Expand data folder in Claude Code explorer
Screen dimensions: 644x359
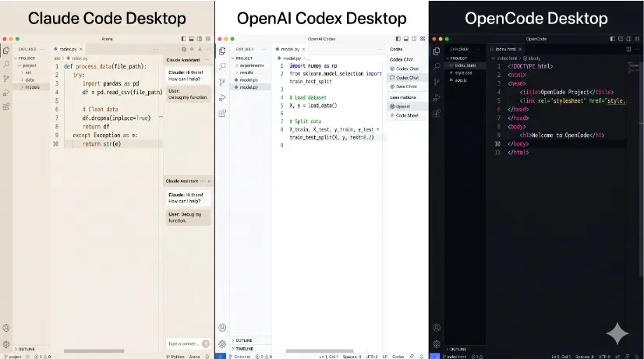(31, 80)
